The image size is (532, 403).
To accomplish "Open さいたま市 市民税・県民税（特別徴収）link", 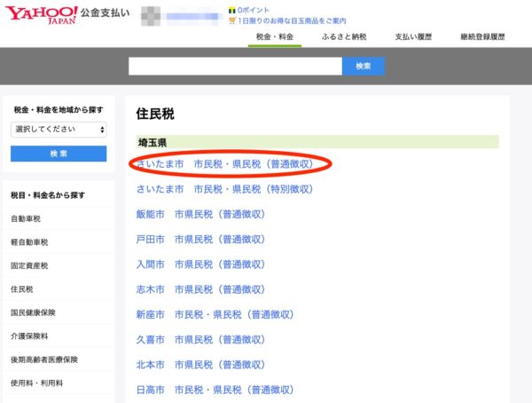I will pos(224,189).
